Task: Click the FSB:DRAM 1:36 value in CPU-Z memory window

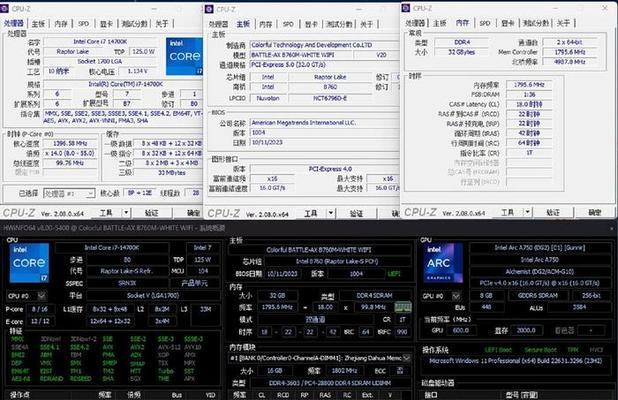Action: [x=529, y=94]
